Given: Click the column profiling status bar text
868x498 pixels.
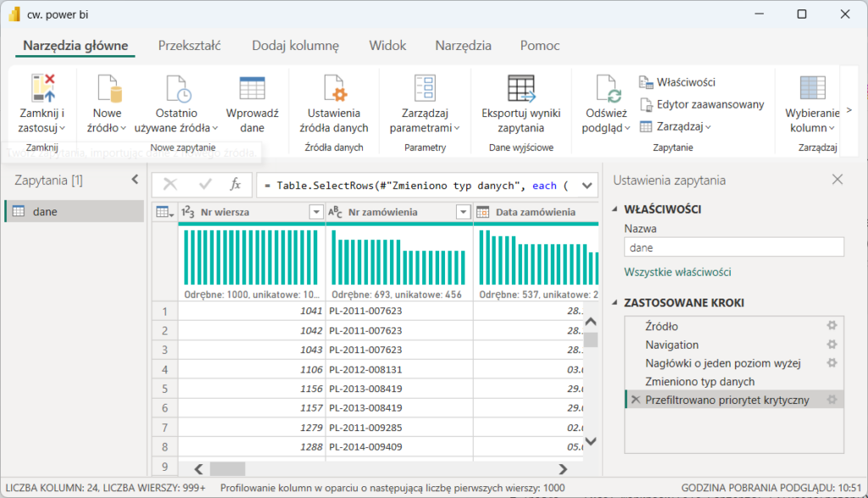Looking at the screenshot, I should pyautogui.click(x=392, y=488).
